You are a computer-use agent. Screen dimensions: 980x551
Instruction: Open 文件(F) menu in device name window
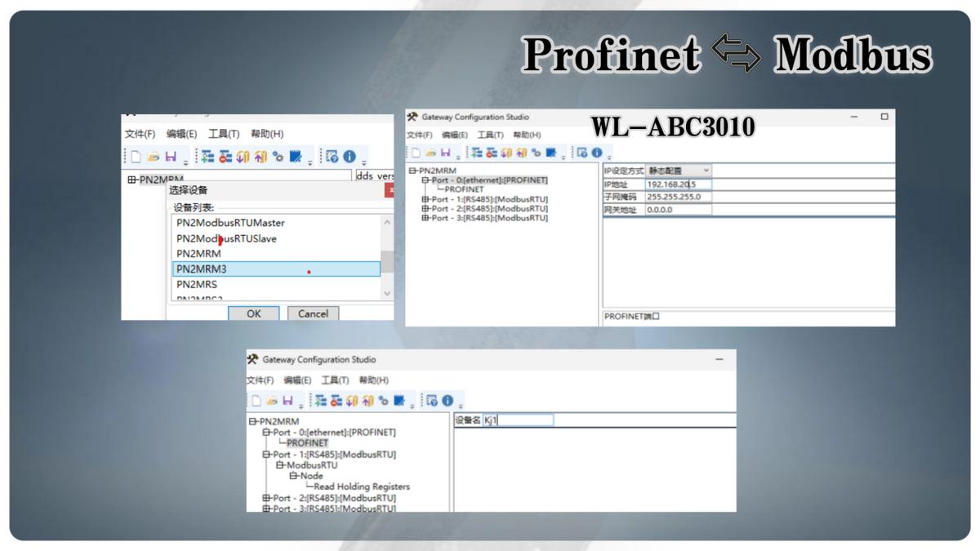pos(261,380)
